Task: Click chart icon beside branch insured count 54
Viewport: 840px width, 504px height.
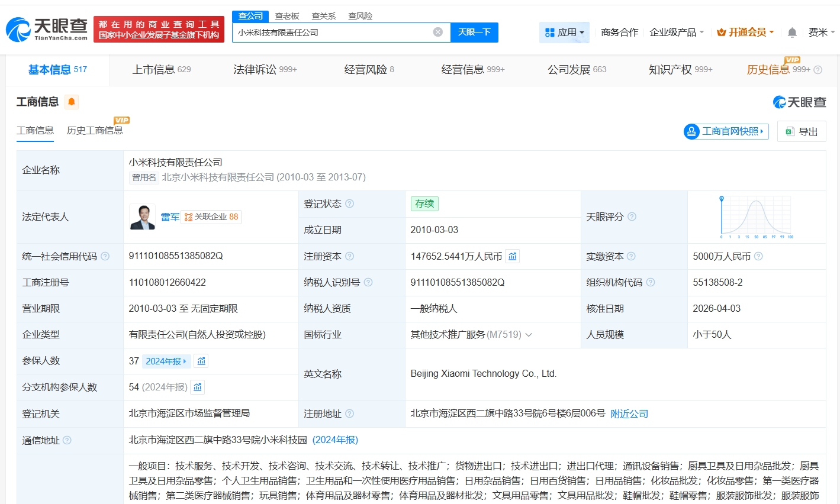Action: click(x=198, y=387)
